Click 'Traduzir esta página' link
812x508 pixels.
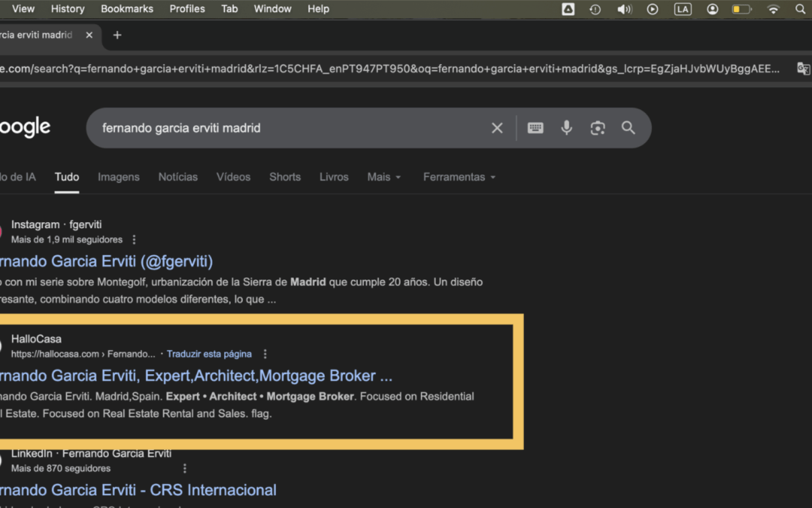tap(209, 354)
